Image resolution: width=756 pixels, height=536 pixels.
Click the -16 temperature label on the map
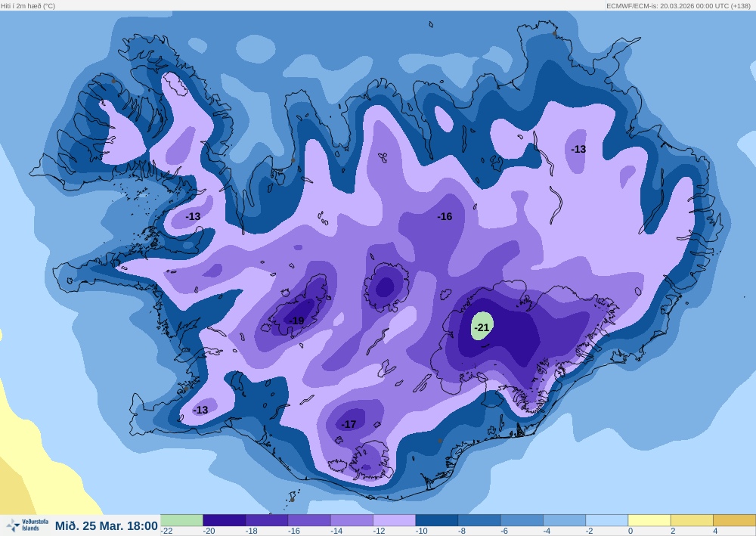445,216
